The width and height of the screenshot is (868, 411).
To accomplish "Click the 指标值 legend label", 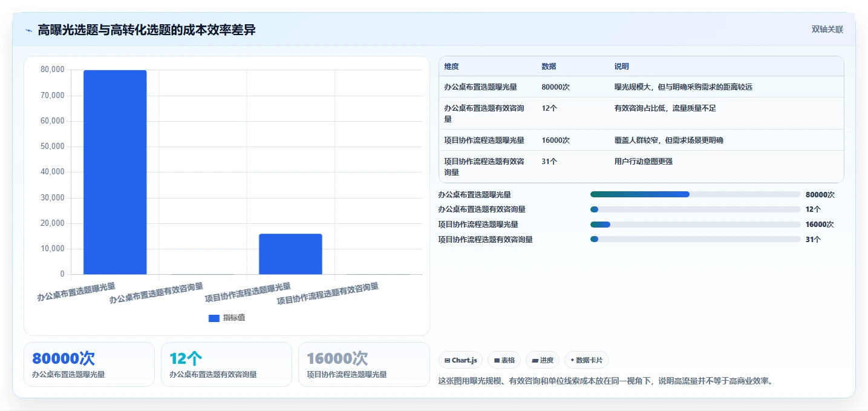I will (234, 318).
